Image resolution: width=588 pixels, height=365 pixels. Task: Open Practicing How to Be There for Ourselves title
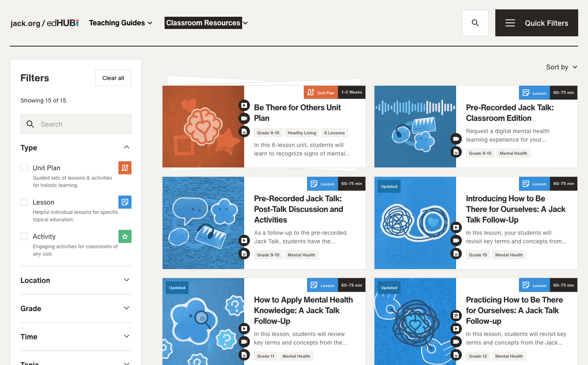514,310
